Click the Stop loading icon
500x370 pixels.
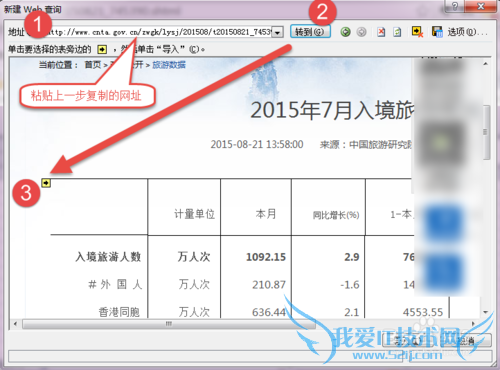(x=381, y=32)
